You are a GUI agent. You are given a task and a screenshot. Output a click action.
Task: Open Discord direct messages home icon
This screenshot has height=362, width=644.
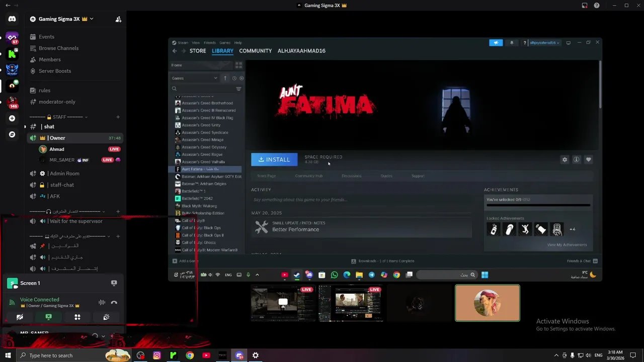point(12,19)
